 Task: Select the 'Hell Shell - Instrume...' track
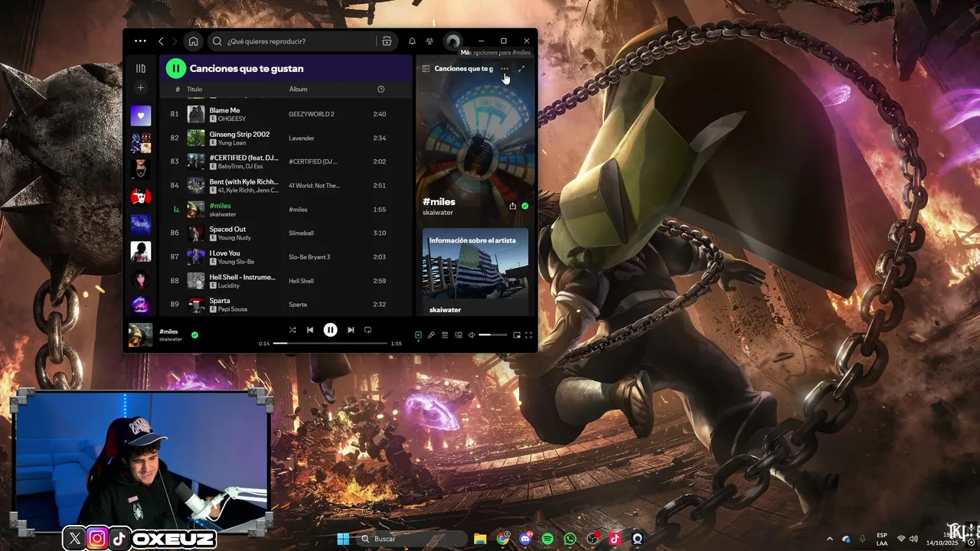point(242,277)
